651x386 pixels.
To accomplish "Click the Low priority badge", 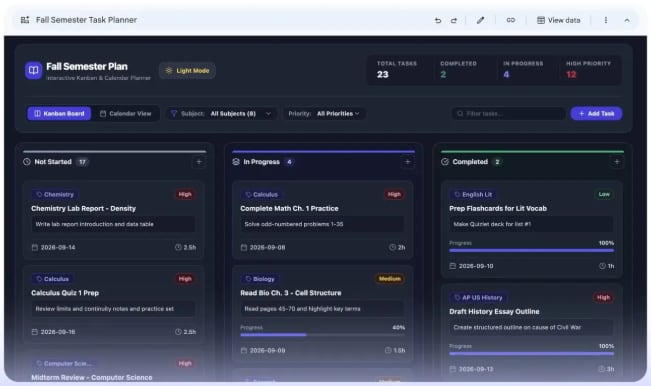I will pyautogui.click(x=604, y=194).
